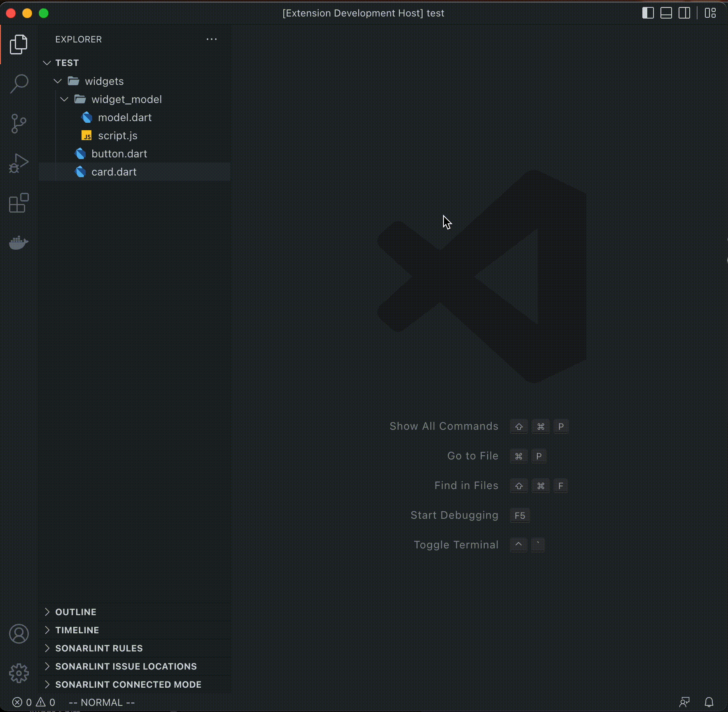The height and width of the screenshot is (712, 728).
Task: Toggle the secondary side bar layout icon
Action: (x=684, y=13)
